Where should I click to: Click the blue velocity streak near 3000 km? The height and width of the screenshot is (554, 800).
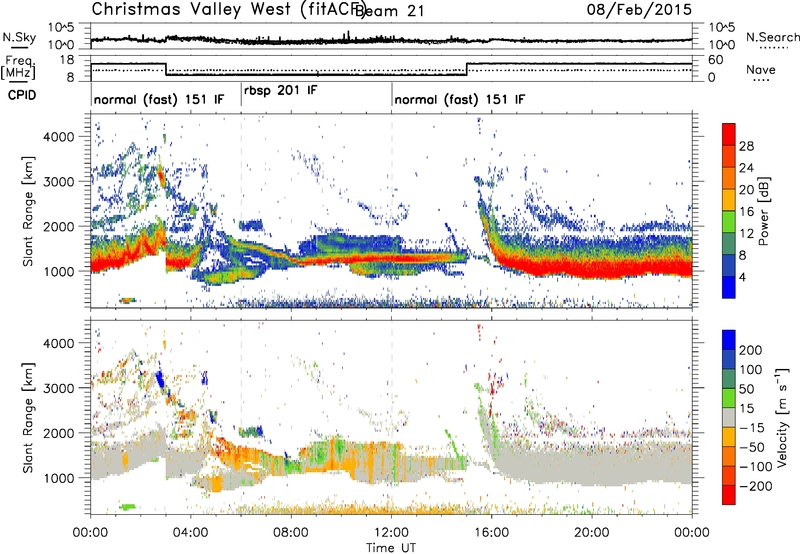tap(160, 381)
